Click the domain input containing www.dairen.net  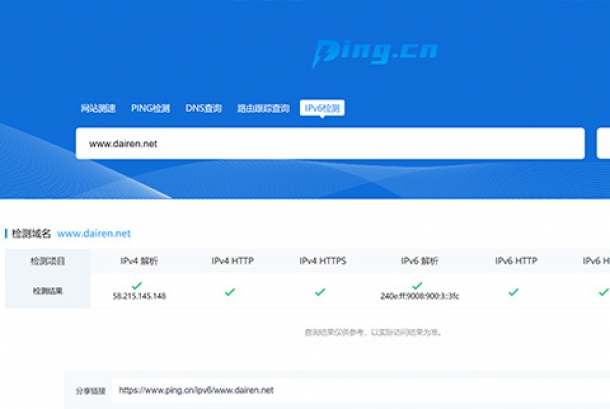[330, 143]
